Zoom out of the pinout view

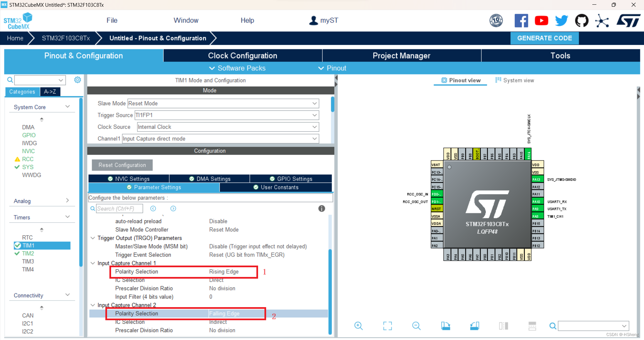pyautogui.click(x=416, y=326)
